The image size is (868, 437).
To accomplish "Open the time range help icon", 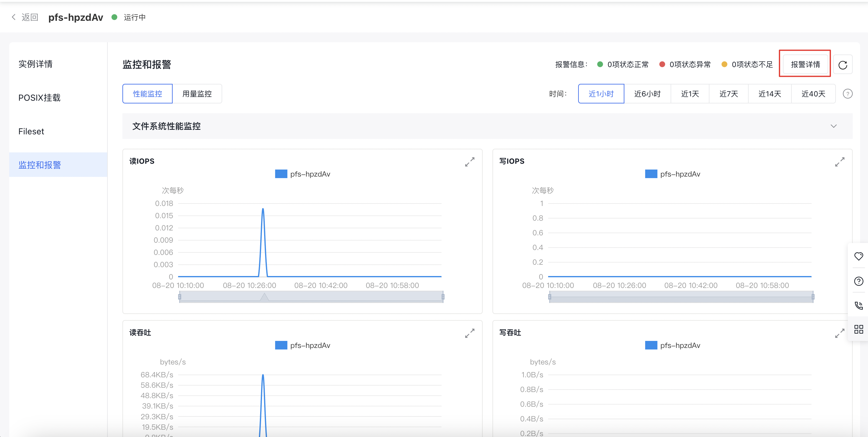I will [847, 94].
